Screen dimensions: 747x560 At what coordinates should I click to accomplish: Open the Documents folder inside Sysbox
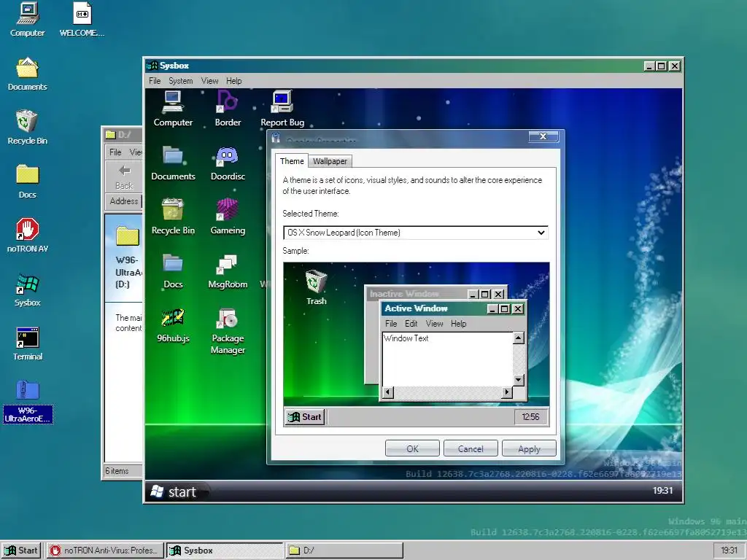tap(173, 163)
